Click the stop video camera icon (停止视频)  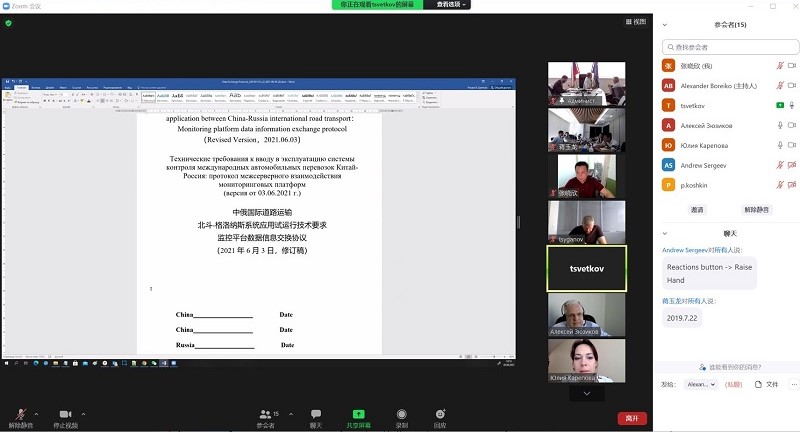click(x=65, y=413)
